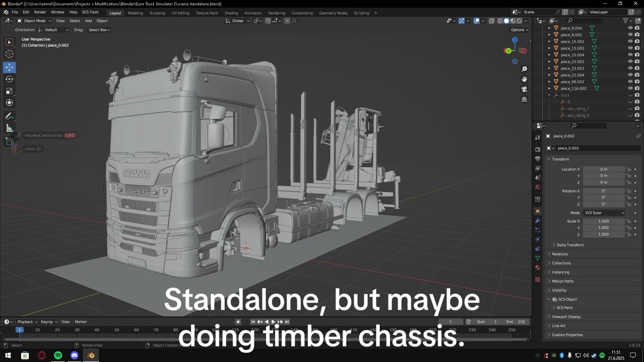Switch orthographic/perspective view icon

point(524,100)
